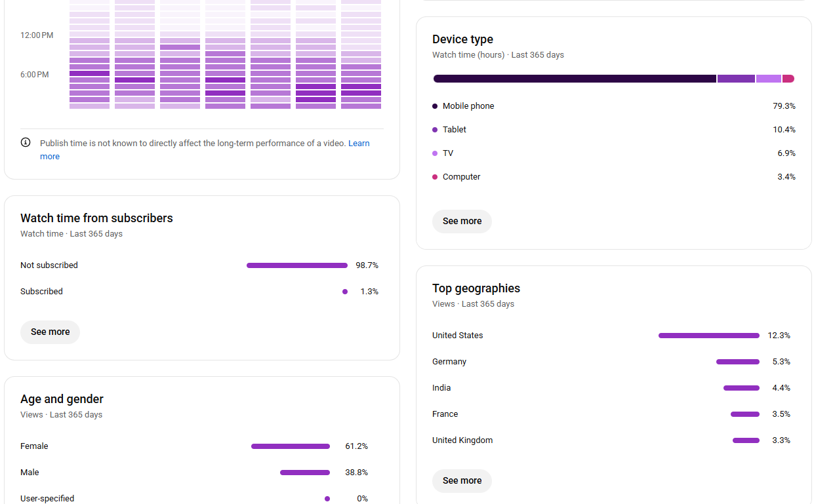Click the Subscribed 1.3% dot marker
The height and width of the screenshot is (504, 814).
pyautogui.click(x=345, y=292)
